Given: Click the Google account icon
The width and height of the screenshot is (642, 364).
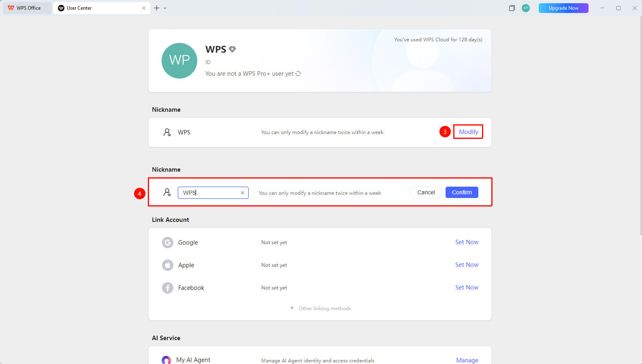Looking at the screenshot, I should point(168,243).
